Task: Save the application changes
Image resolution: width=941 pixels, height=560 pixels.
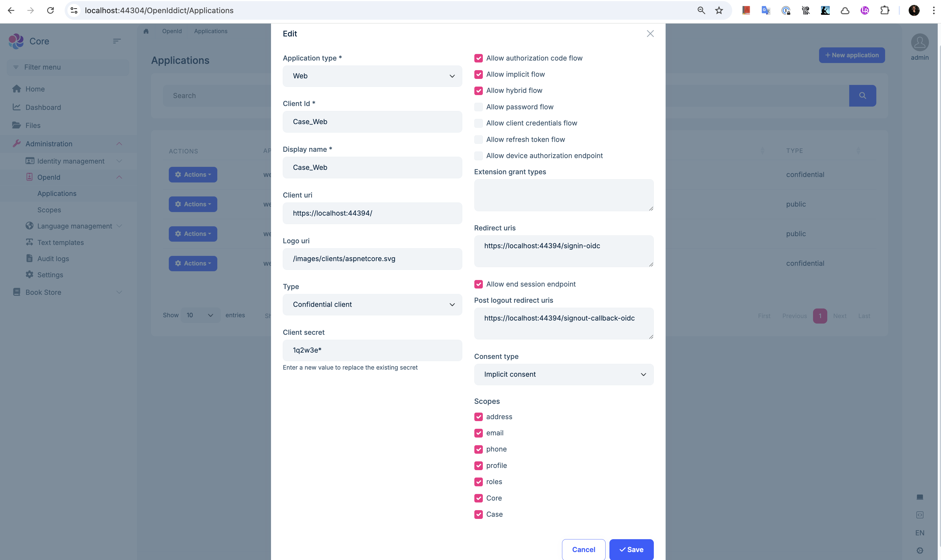Action: (x=631, y=549)
